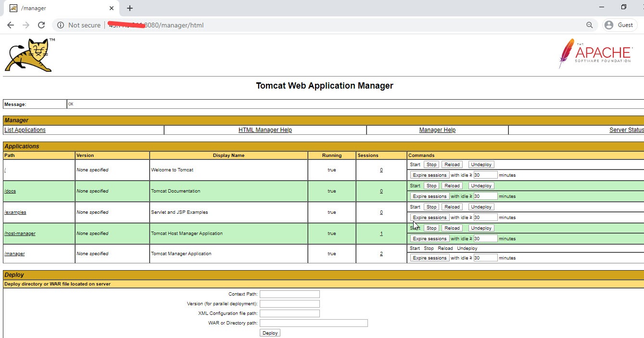
Task: Click sessions count for Tomcat Documentation
Action: [381, 191]
